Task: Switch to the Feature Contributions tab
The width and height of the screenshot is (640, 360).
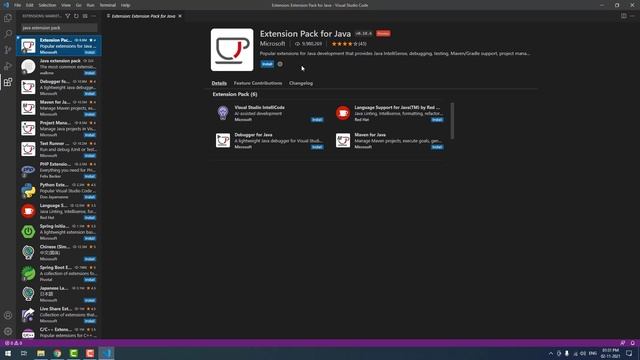Action: pos(258,83)
